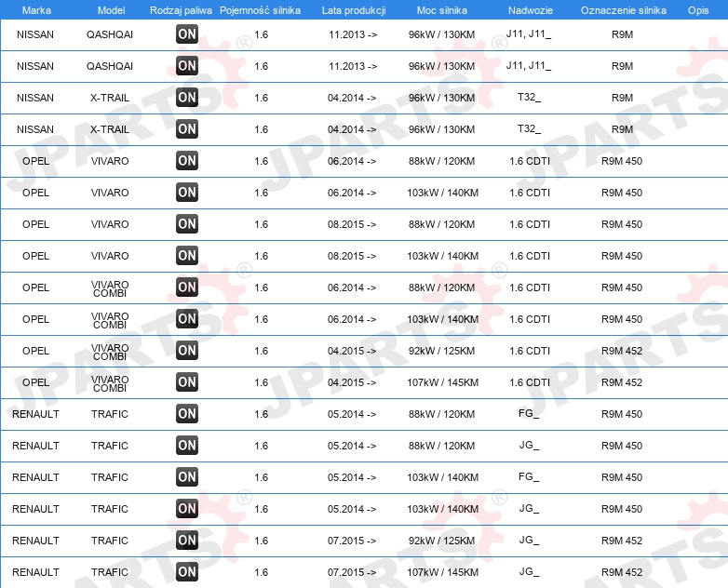This screenshot has height=588, width=728.
Task: Click ON fuel icon in Opel Vivaro 06.2014 88kW row
Action: tap(187, 161)
